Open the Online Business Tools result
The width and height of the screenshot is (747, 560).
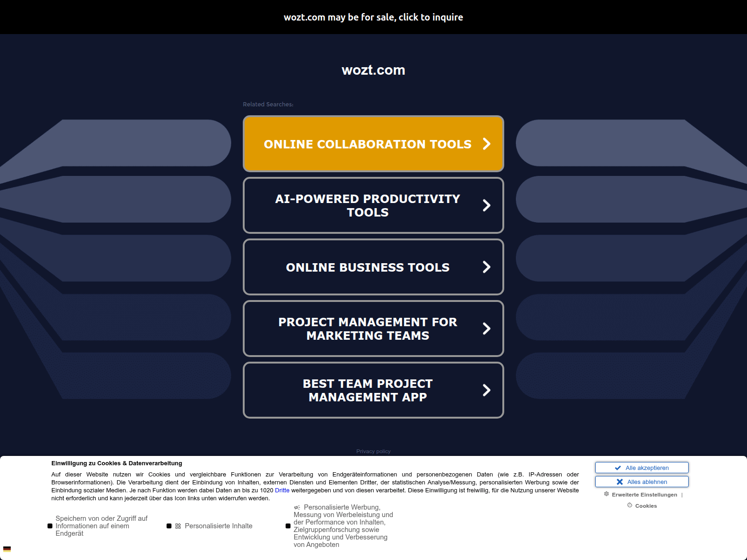[373, 267]
